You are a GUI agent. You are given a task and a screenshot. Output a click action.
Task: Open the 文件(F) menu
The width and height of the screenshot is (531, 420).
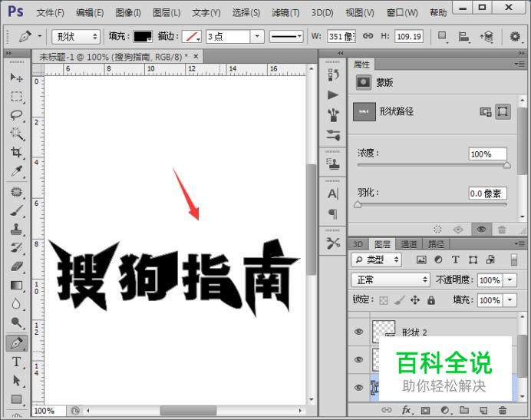pyautogui.click(x=50, y=13)
